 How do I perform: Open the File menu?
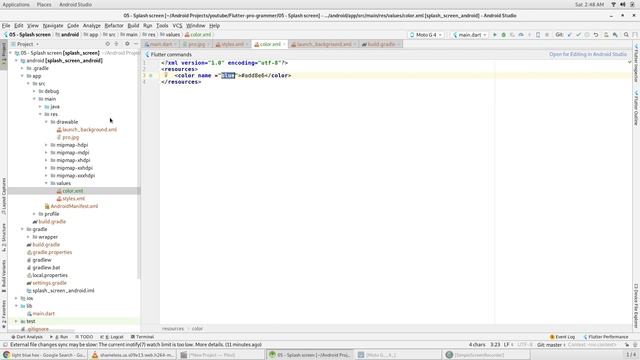tap(6, 25)
